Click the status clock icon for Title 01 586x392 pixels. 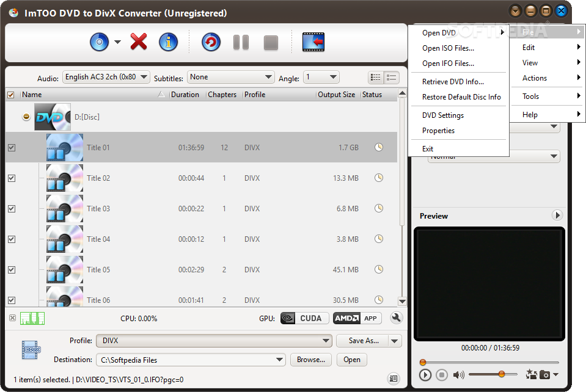379,147
